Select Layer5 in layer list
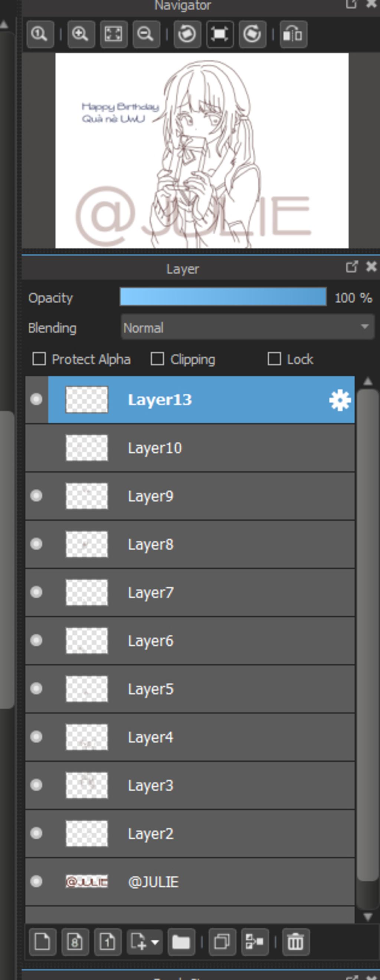The image size is (380, 980). click(x=190, y=689)
